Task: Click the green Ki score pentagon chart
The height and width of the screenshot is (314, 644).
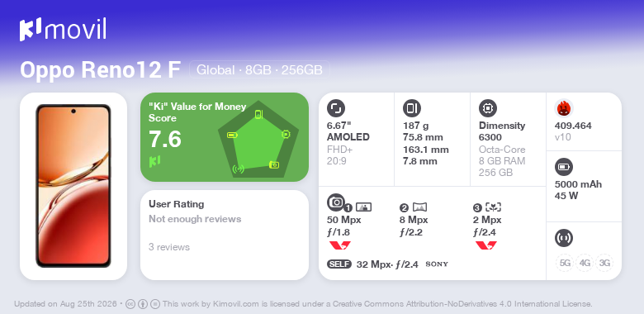Action: coord(258,139)
